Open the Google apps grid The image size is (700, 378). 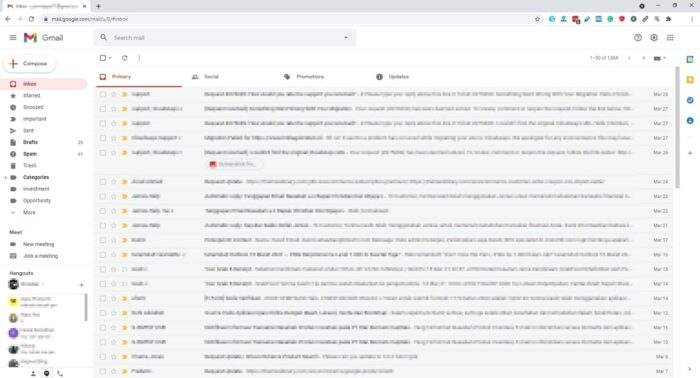670,37
